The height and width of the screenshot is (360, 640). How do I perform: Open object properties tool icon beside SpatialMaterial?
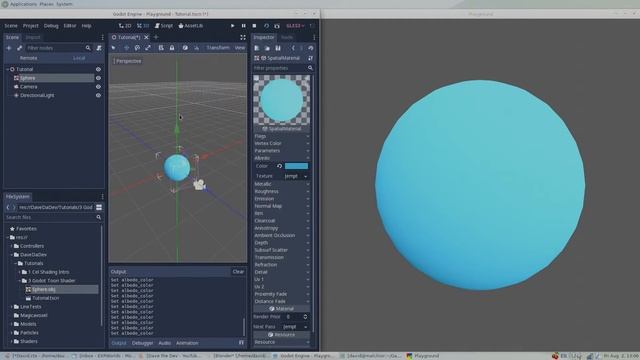point(311,58)
